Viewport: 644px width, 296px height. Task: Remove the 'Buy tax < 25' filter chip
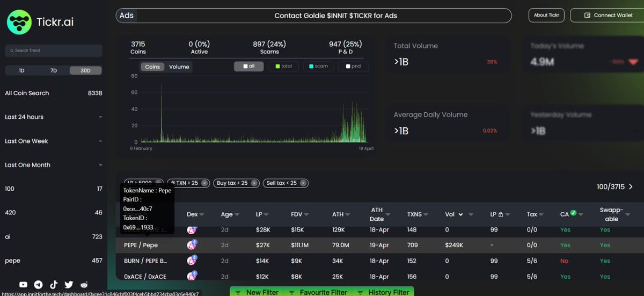point(254,183)
